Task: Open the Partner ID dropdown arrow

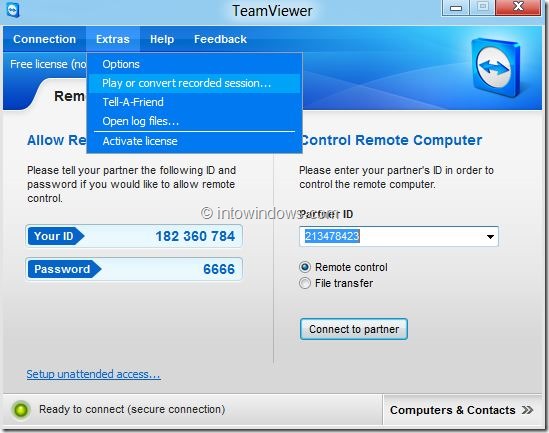Action: (x=490, y=237)
